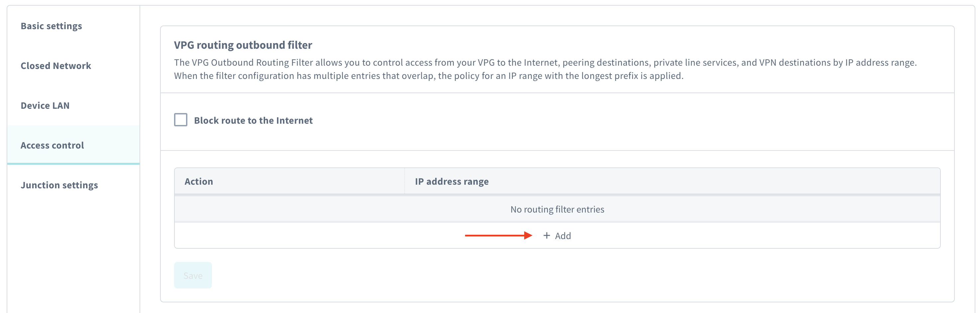The height and width of the screenshot is (313, 980).
Task: Click the Add link to insert filter entry
Action: (562, 235)
